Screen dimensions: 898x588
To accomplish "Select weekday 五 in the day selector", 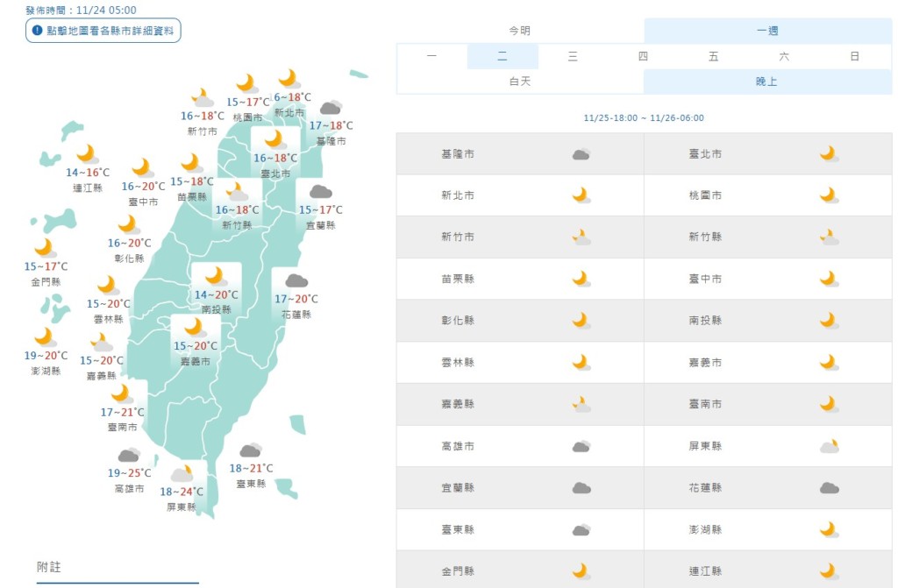I will click(714, 56).
